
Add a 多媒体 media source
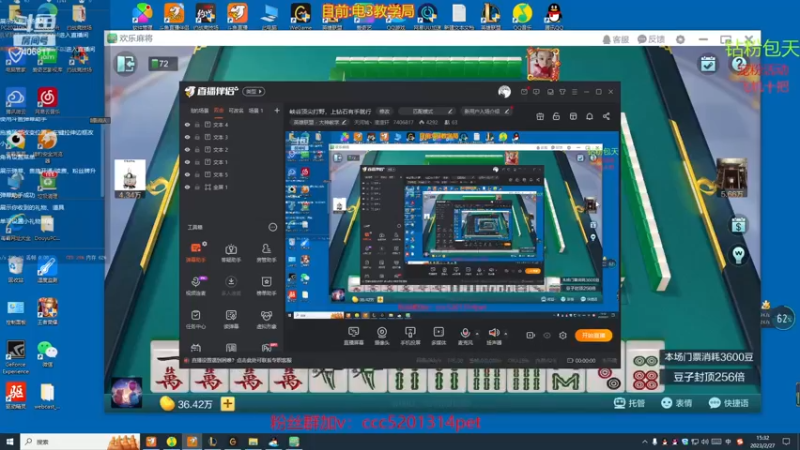point(438,336)
